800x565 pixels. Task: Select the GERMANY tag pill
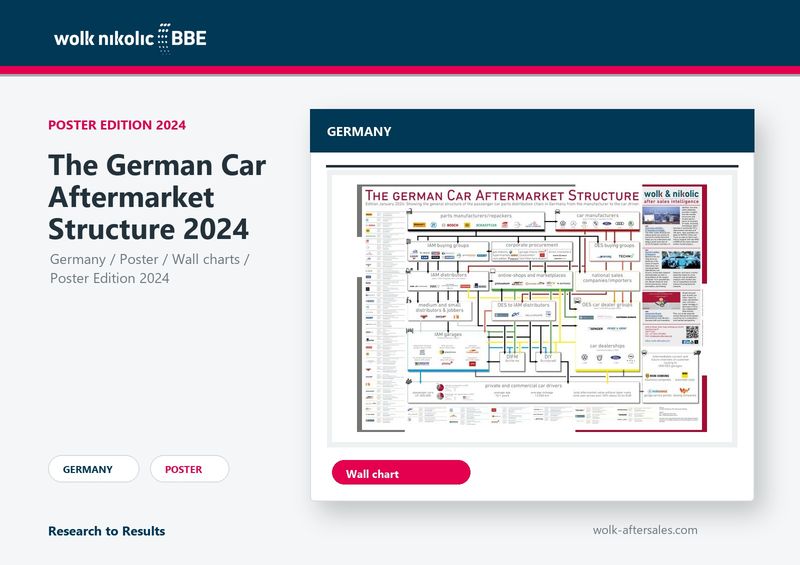(x=93, y=469)
